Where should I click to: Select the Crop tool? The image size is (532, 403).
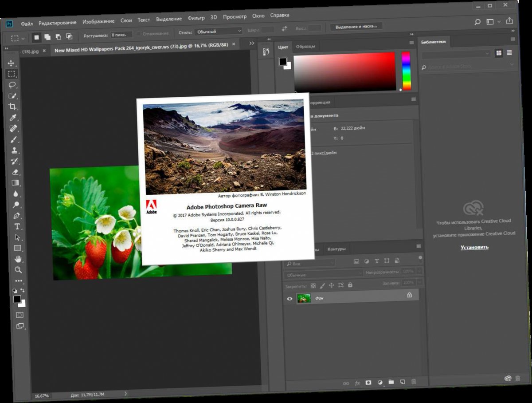(13, 107)
